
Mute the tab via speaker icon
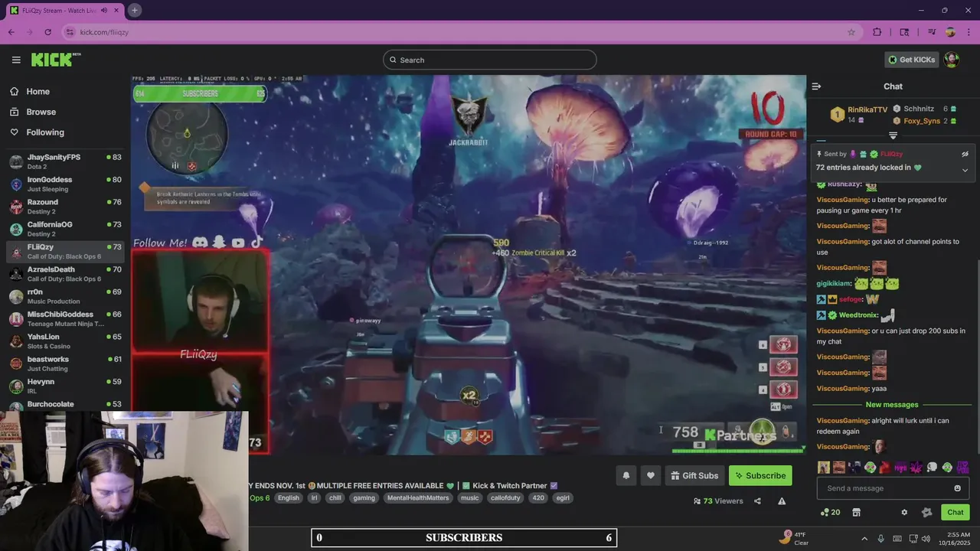(x=104, y=10)
